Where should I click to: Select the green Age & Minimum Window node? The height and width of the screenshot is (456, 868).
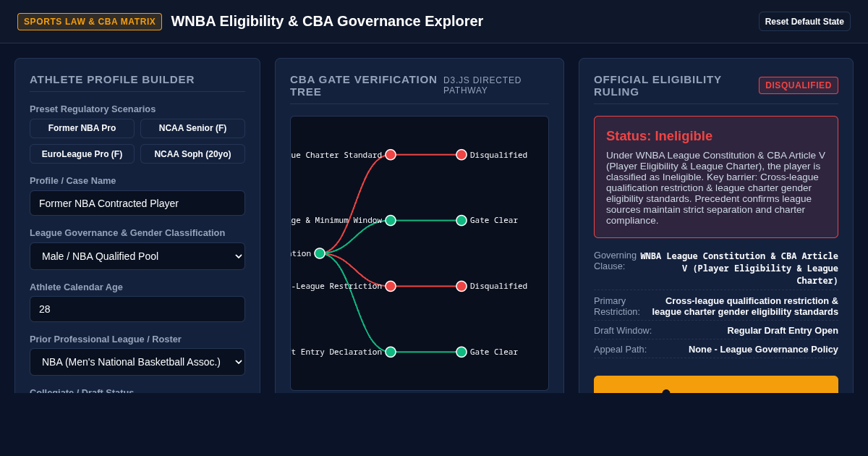coord(391,221)
